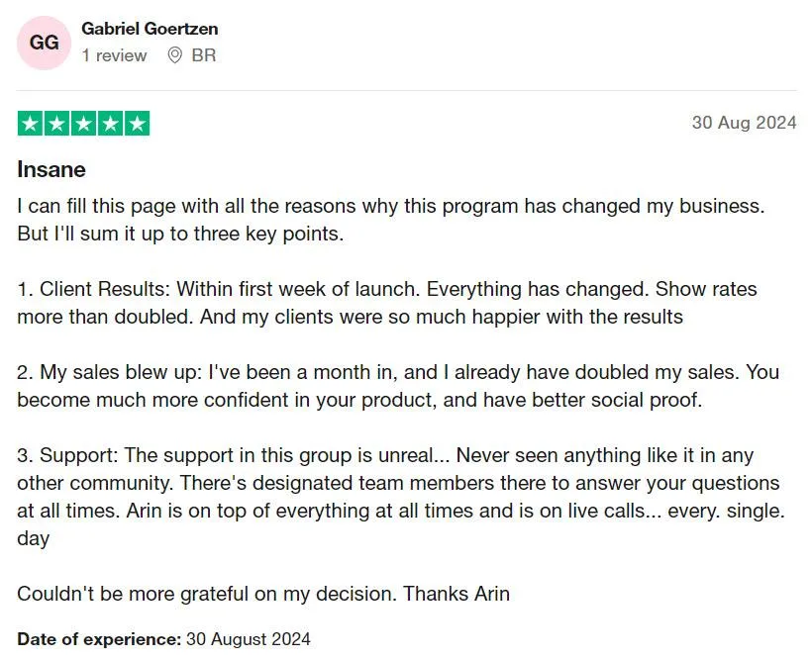Click the Client Results paragraph
812x660 pixels.
pyautogui.click(x=387, y=303)
